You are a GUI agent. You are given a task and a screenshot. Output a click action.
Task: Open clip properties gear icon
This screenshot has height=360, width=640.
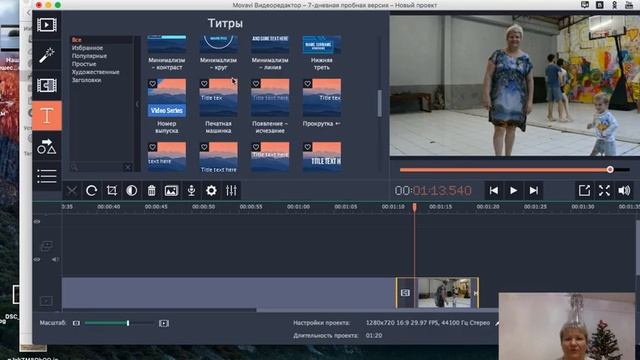click(x=211, y=191)
